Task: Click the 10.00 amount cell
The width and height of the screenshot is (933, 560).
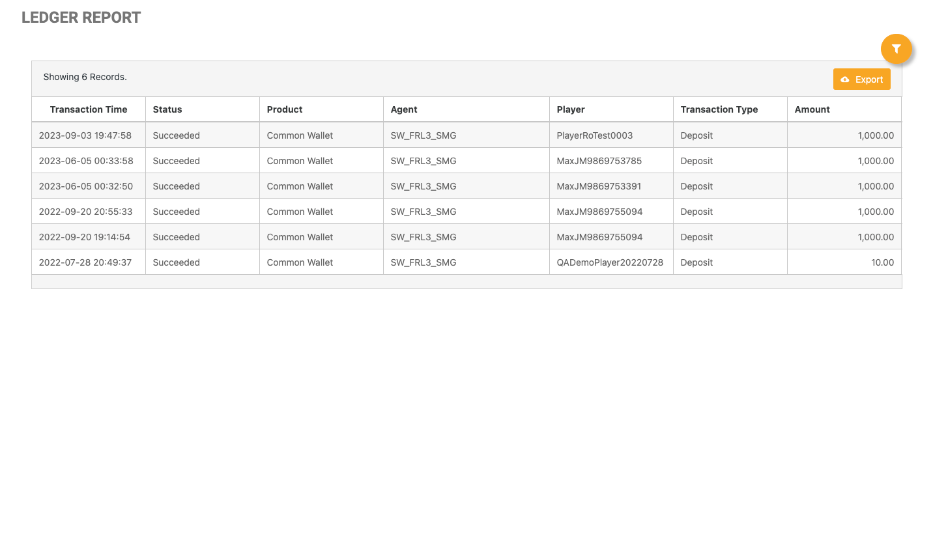Action: click(x=882, y=262)
